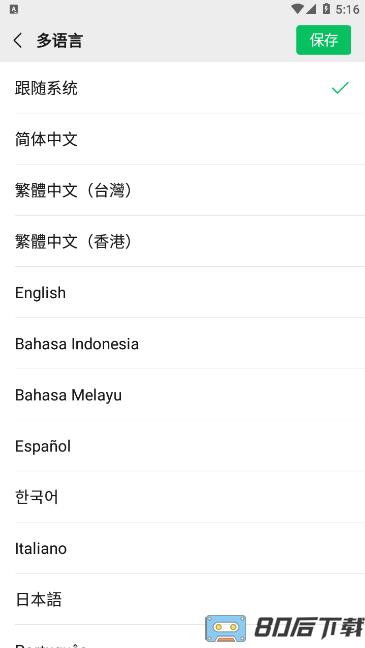
Task: Tap the 多语言 page title
Action: click(x=60, y=40)
